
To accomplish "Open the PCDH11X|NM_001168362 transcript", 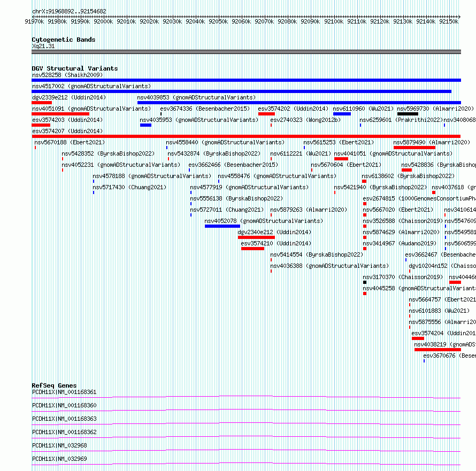I will (64, 432).
